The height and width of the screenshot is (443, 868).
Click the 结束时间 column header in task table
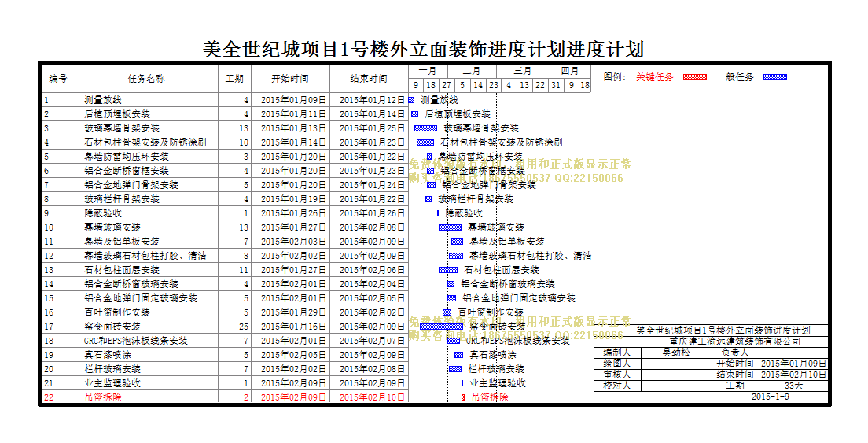369,79
